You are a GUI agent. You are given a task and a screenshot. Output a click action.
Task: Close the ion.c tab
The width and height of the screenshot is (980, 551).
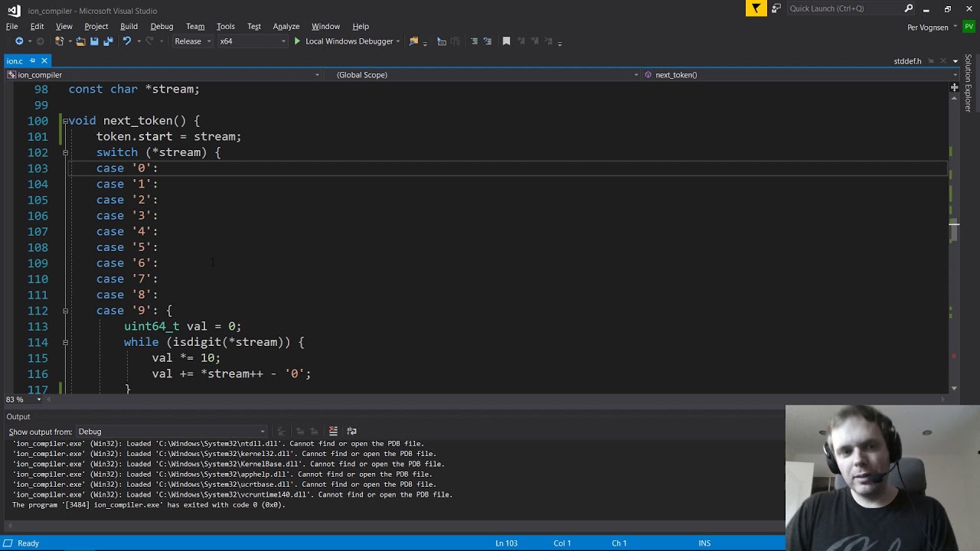pos(44,60)
